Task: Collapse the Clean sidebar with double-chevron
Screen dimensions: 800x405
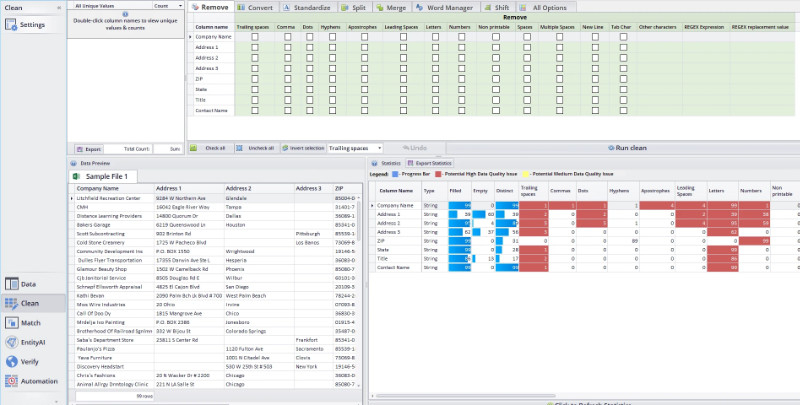Action: 59,8
